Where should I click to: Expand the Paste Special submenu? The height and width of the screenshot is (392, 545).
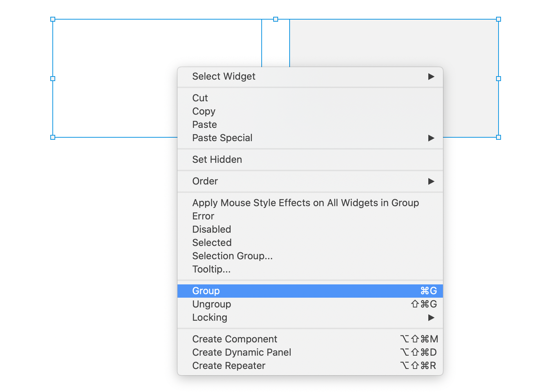click(x=310, y=138)
